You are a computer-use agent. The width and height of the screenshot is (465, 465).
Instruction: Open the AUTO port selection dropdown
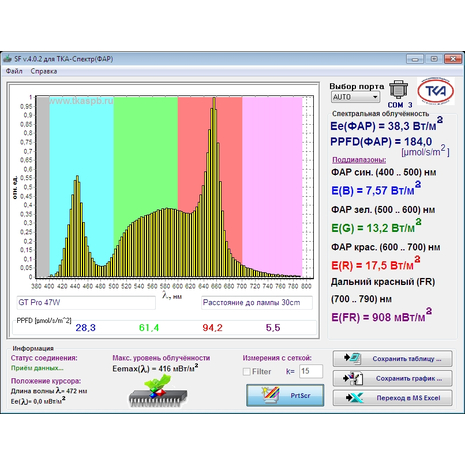point(355,97)
